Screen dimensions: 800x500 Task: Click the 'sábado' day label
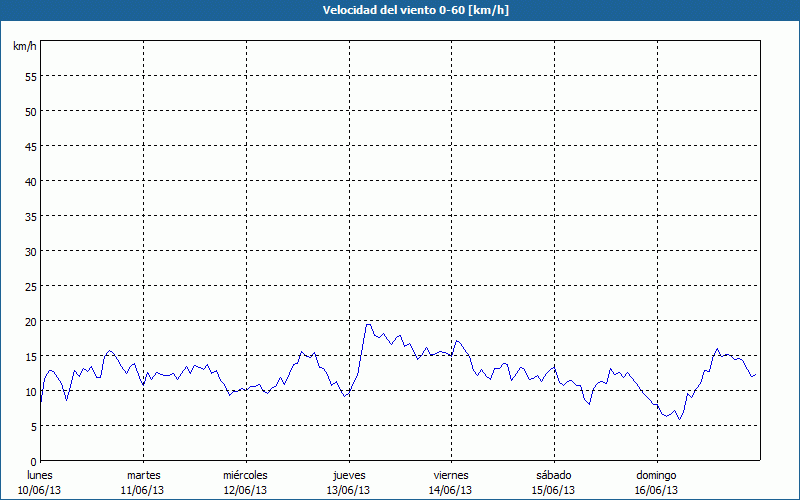coord(554,475)
